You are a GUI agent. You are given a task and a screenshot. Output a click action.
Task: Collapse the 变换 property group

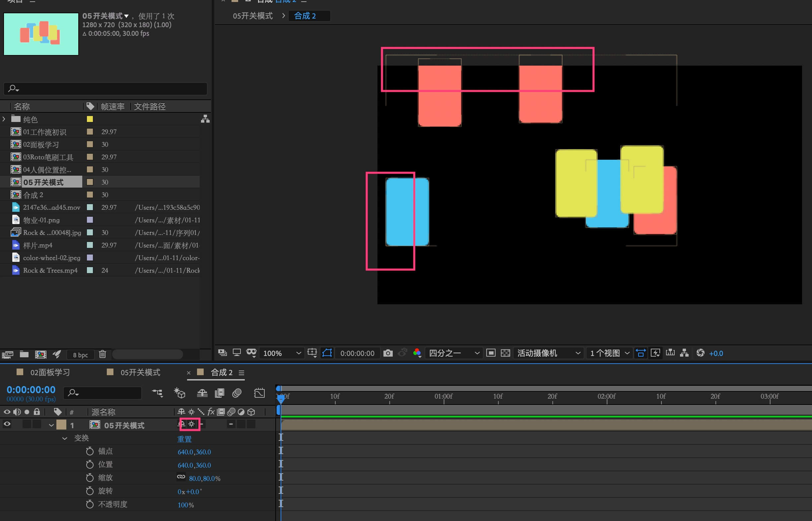coord(64,438)
